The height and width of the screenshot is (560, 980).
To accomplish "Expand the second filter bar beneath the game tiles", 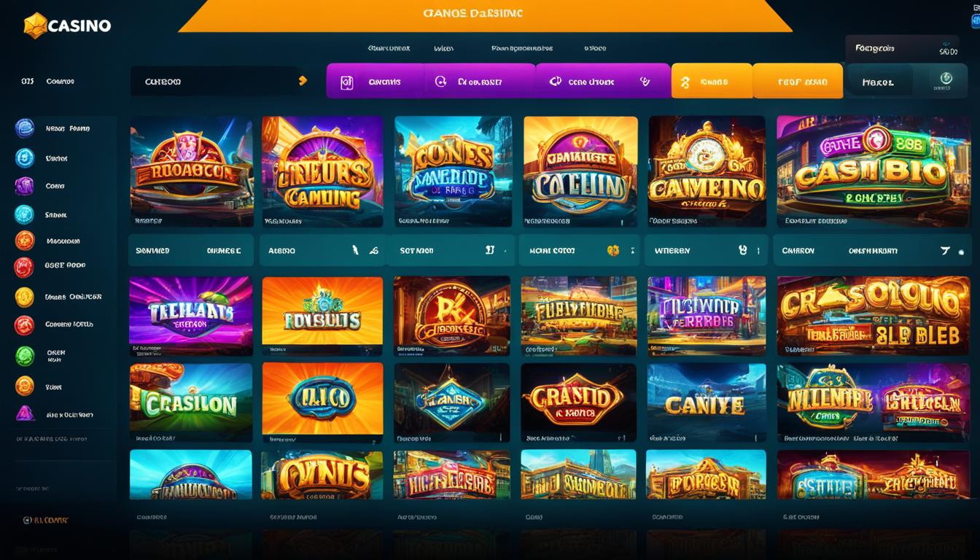I will click(x=320, y=250).
